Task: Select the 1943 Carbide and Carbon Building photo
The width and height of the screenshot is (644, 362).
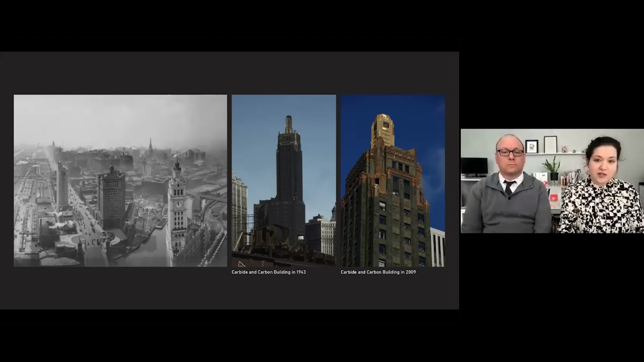Action: click(284, 180)
